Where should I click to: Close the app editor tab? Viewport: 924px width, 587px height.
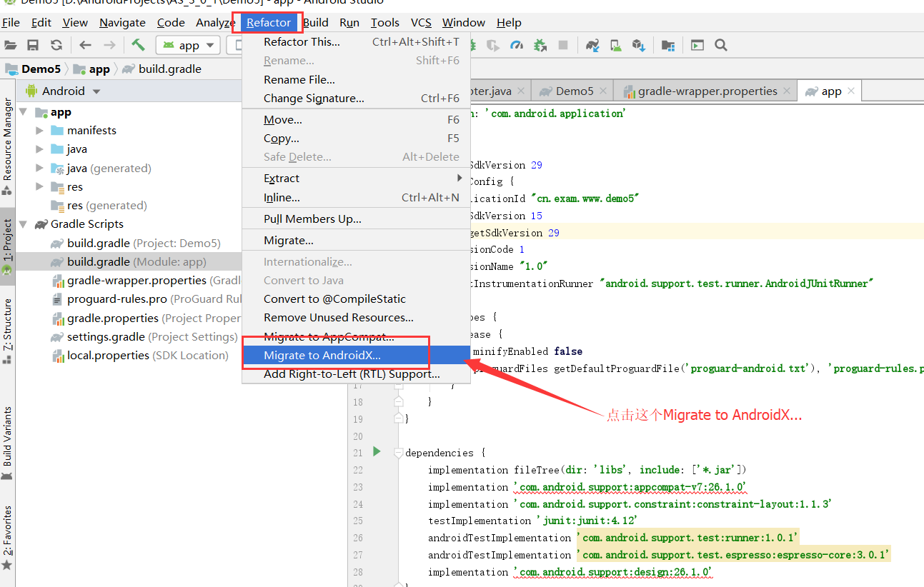(x=851, y=91)
